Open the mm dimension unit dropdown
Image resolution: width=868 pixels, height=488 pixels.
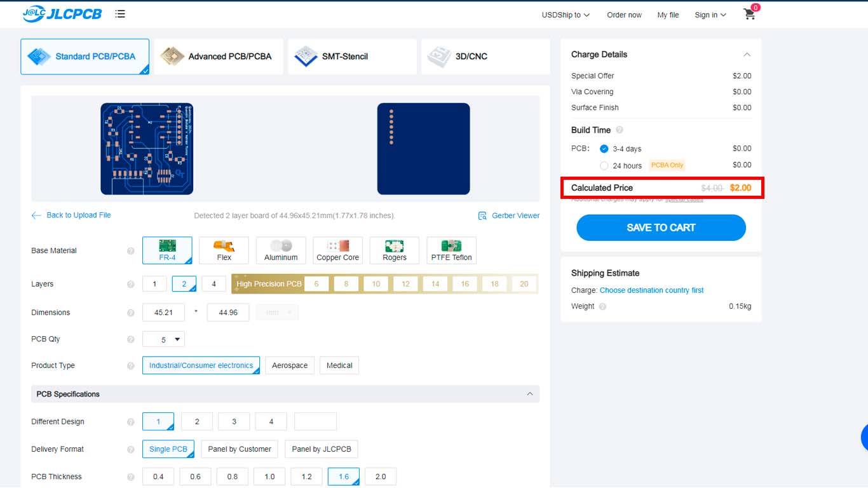pyautogui.click(x=277, y=313)
